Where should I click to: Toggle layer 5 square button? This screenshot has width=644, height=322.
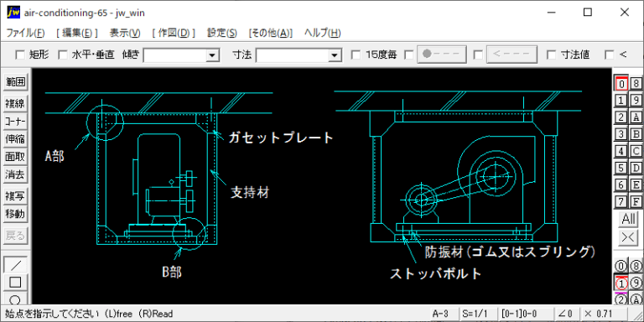tap(621, 168)
